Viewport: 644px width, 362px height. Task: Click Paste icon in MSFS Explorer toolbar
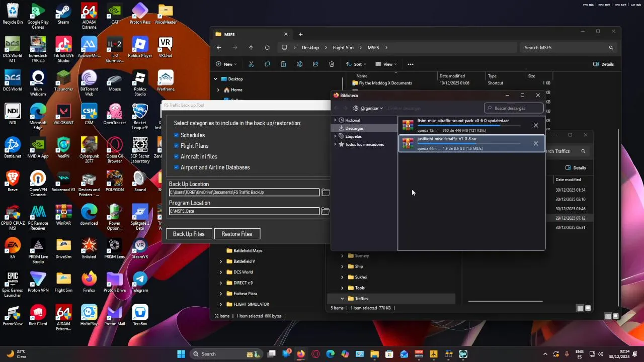point(283,64)
